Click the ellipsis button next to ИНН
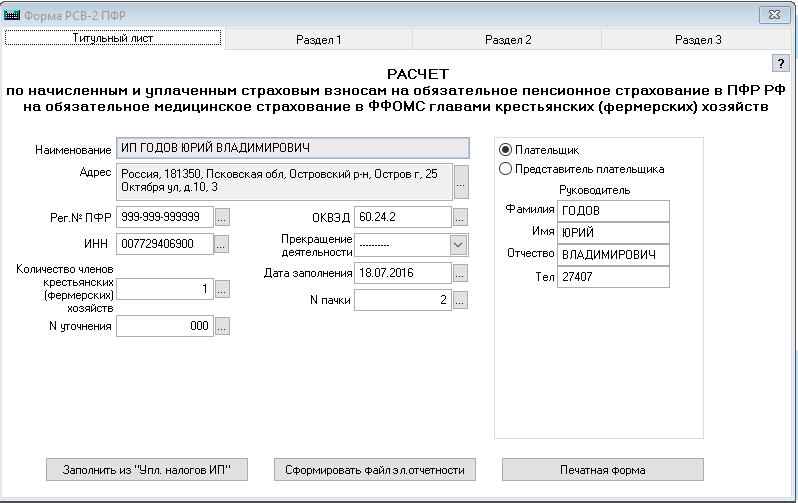 click(221, 244)
